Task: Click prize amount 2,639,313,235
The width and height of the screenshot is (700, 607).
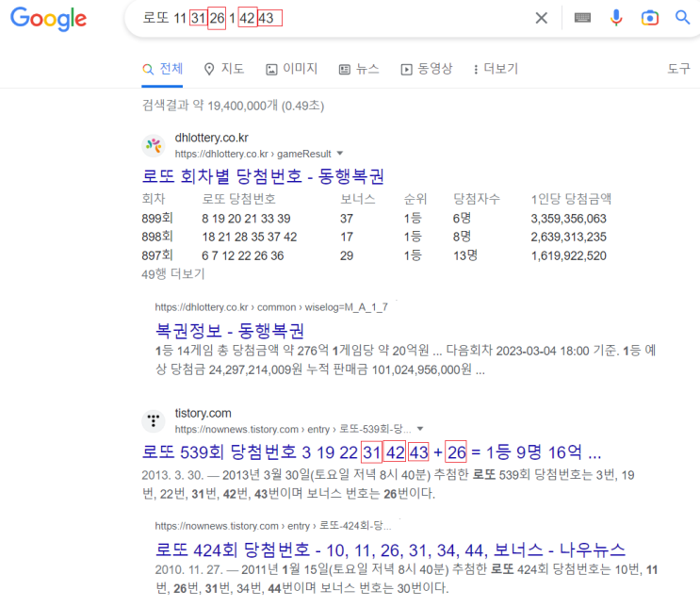Action: [x=569, y=237]
